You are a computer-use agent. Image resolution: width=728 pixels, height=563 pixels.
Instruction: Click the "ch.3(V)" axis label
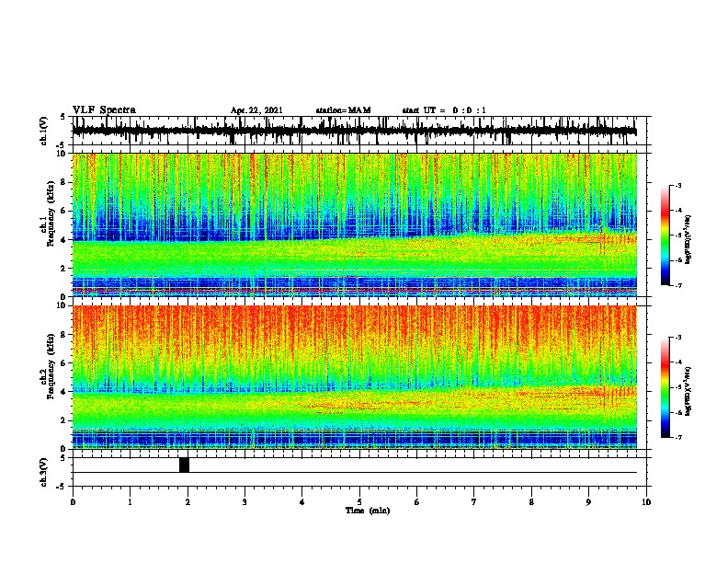click(43, 472)
